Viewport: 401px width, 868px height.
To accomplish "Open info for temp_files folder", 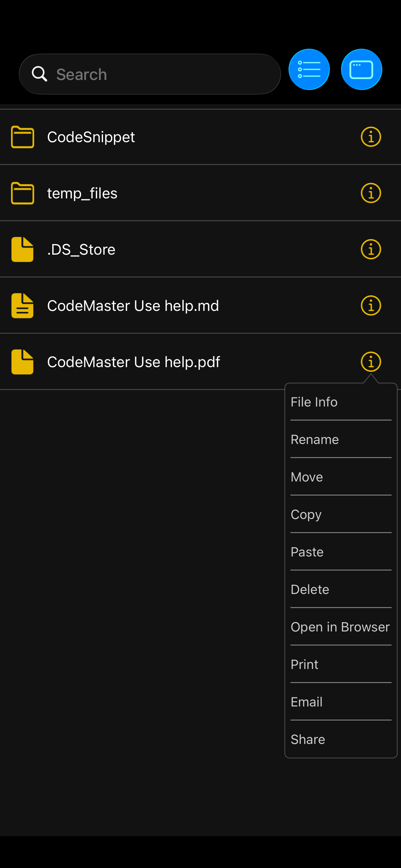I will [371, 193].
